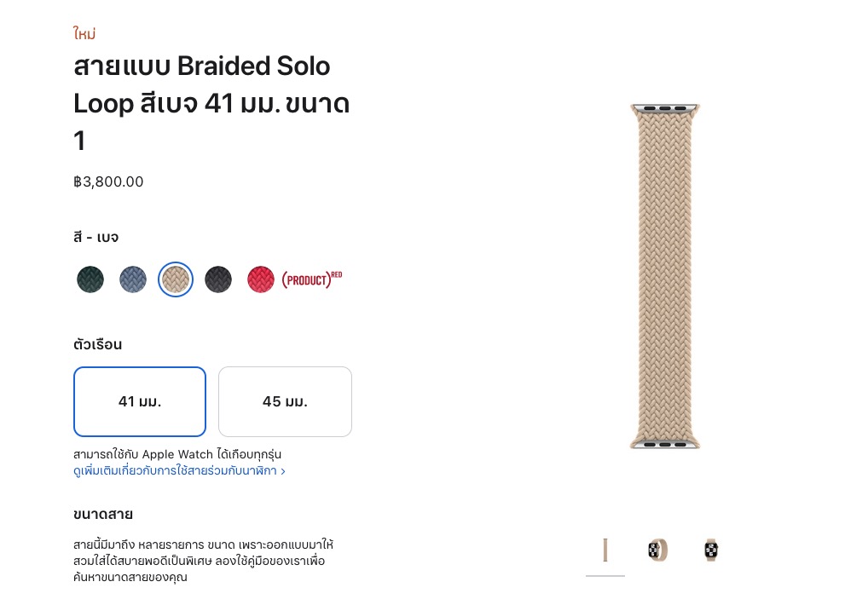The width and height of the screenshot is (868, 599).
Task: Open the band compatibility info link
Action: [179, 470]
